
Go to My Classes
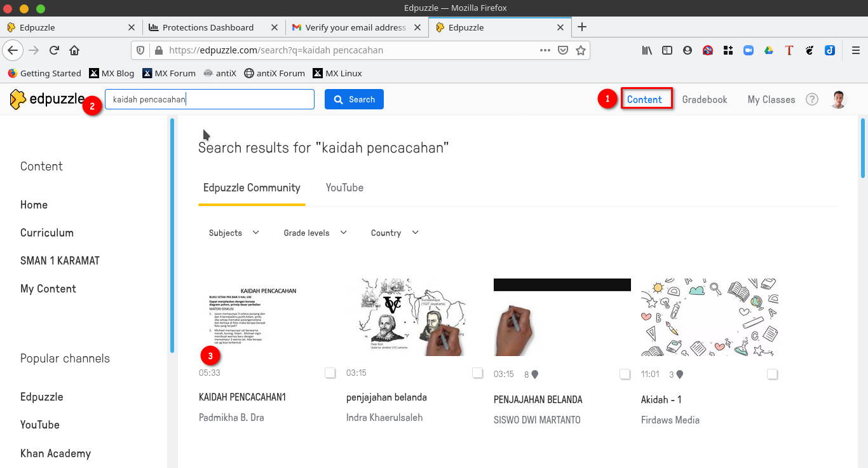771,99
